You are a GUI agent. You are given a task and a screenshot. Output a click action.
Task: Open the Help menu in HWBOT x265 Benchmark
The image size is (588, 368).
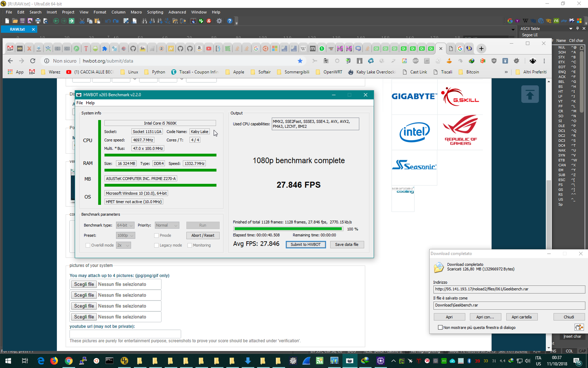(x=90, y=103)
